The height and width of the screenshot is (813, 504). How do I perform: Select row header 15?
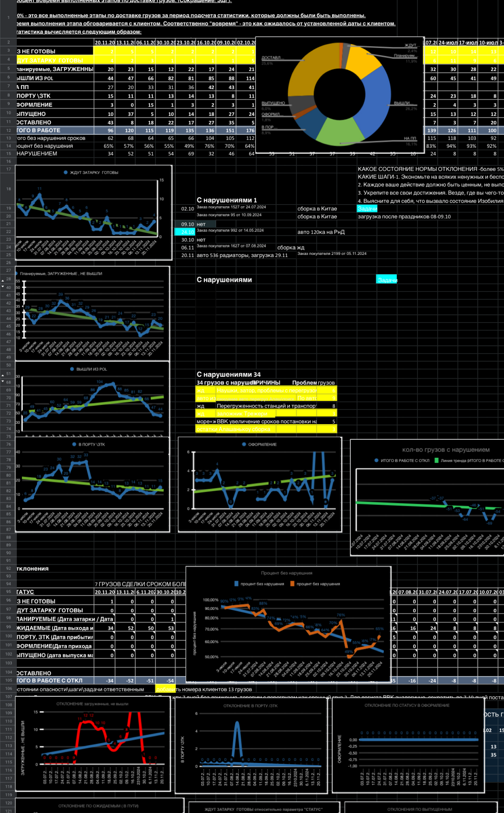click(8, 154)
